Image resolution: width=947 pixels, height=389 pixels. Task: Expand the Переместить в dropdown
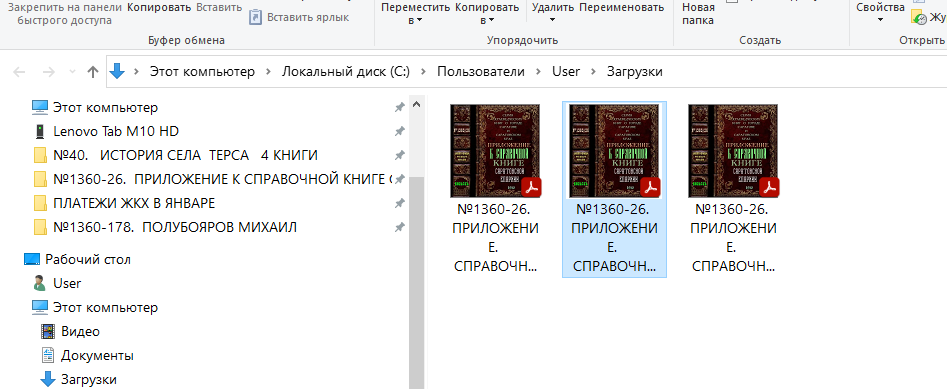tap(416, 14)
